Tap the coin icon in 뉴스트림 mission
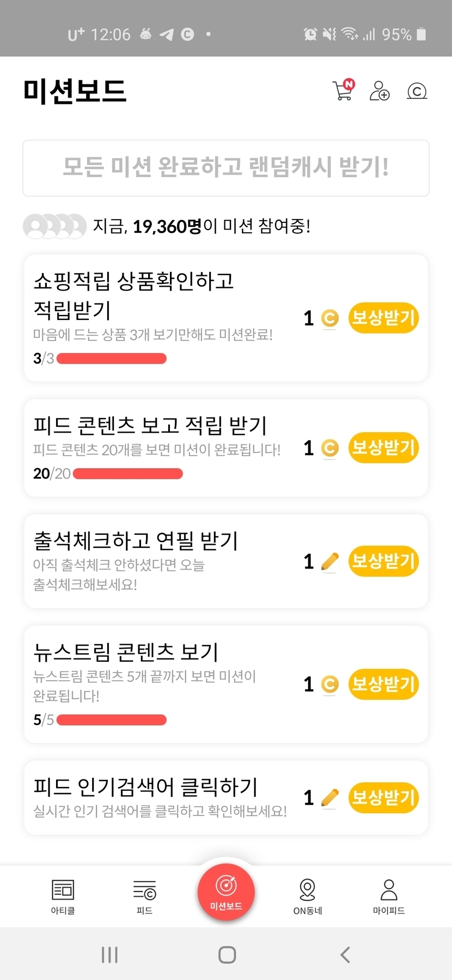 [329, 684]
